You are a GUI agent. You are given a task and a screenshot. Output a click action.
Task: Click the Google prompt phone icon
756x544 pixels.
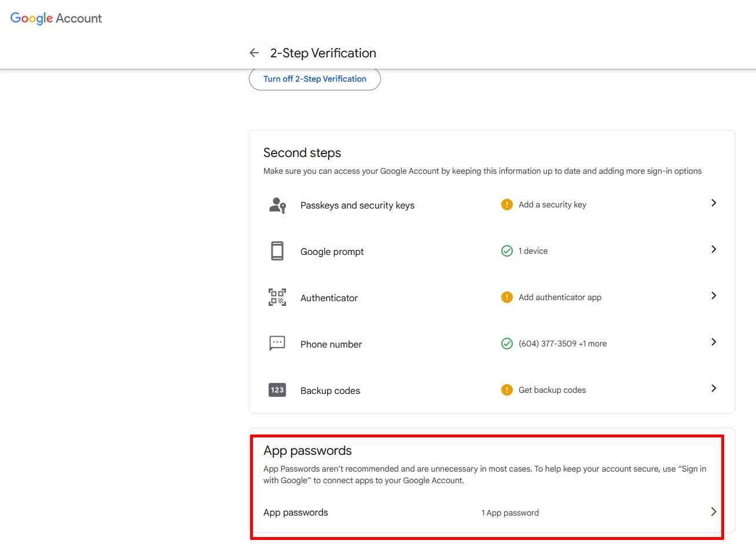(277, 251)
